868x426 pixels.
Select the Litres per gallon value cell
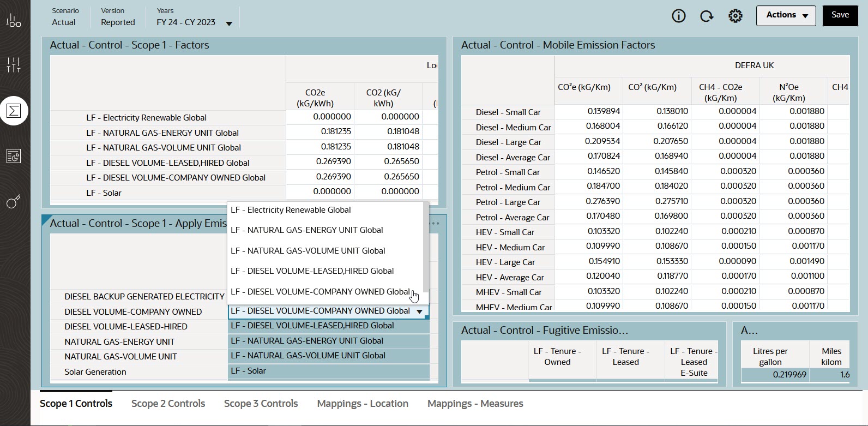[x=774, y=375]
